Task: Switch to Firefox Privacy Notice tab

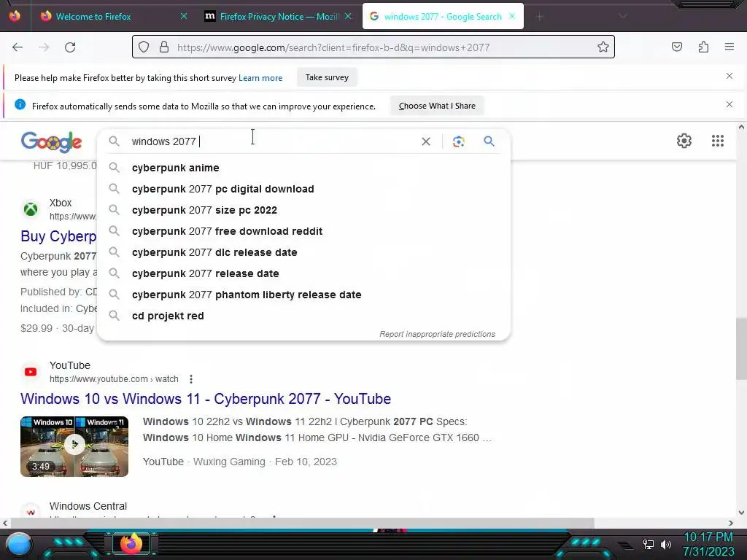Action: (279, 16)
